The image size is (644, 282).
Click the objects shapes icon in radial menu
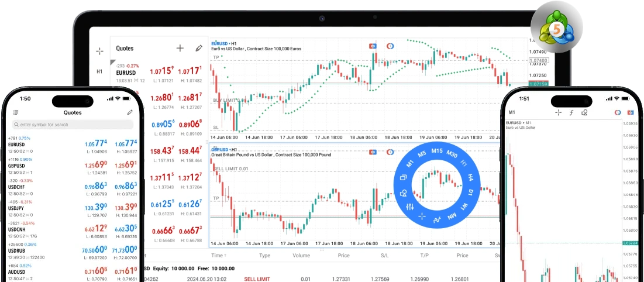click(x=404, y=192)
